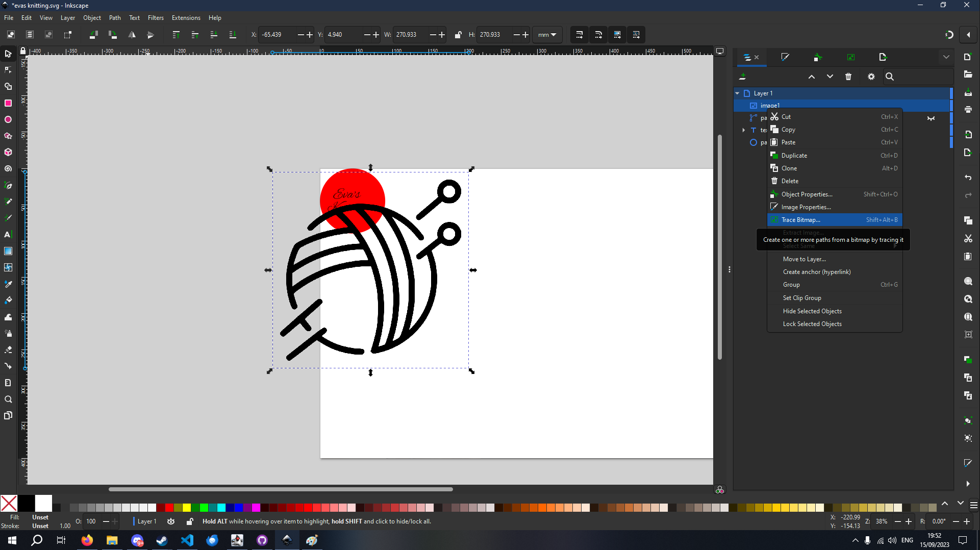
Task: Select all objects toolbar icon
Action: (11, 35)
